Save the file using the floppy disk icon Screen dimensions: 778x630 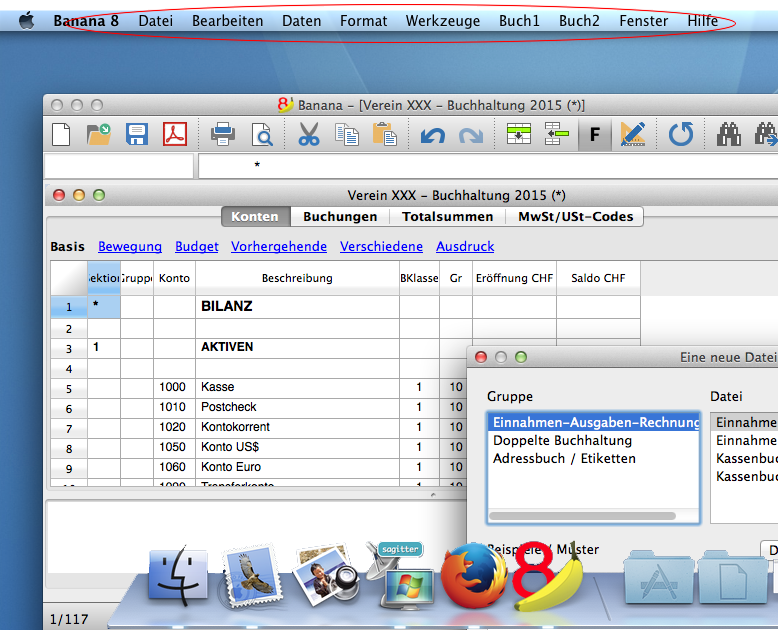click(136, 134)
